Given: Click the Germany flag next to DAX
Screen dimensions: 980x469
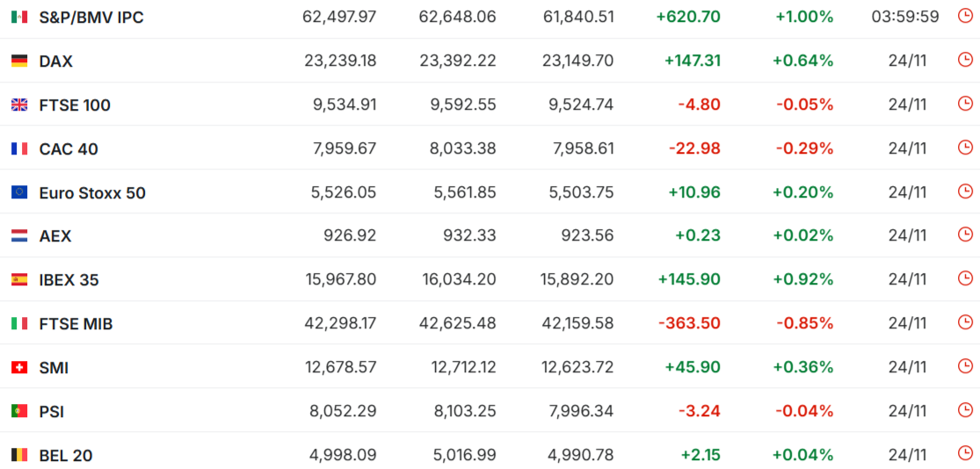Looking at the screenshot, I should point(19,61).
